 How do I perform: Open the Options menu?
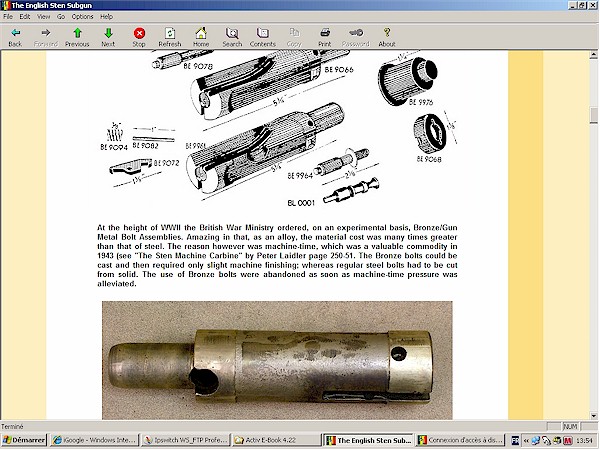(82, 16)
